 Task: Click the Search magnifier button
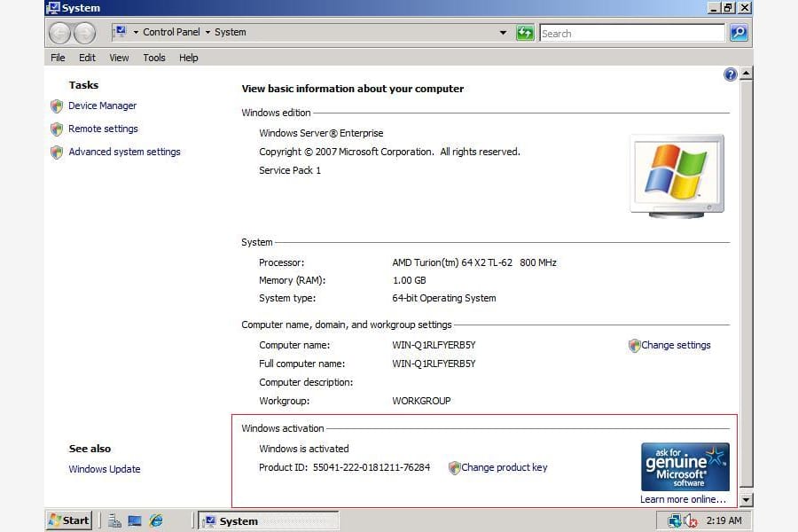739,33
